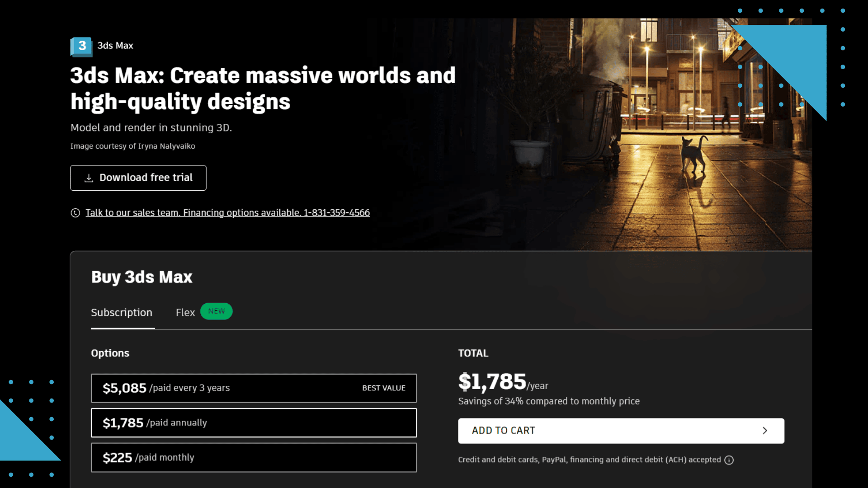Click ADD TO CART button
Viewport: 868px width, 488px height.
coord(621,430)
